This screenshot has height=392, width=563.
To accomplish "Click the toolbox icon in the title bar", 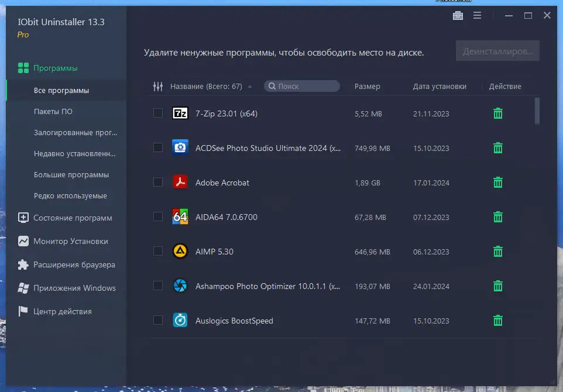I will [458, 15].
